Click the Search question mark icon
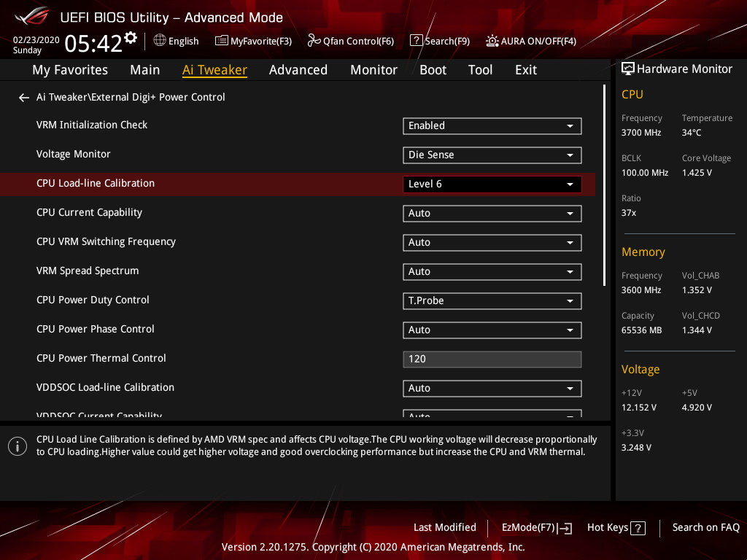The width and height of the screenshot is (747, 560). tap(416, 41)
